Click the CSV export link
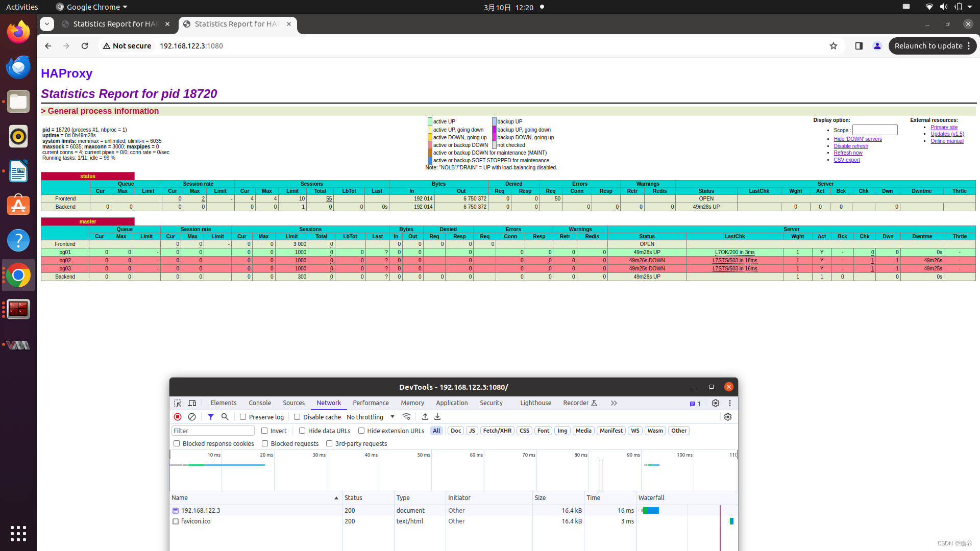 click(x=847, y=160)
